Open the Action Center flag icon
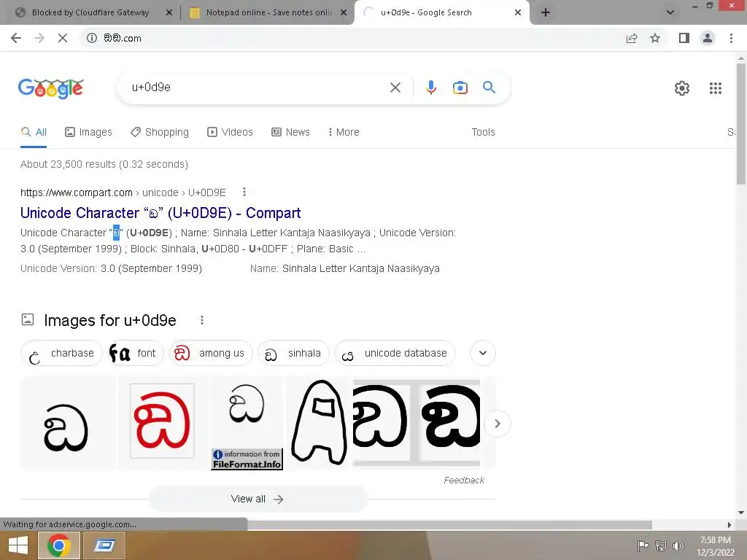 [643, 545]
